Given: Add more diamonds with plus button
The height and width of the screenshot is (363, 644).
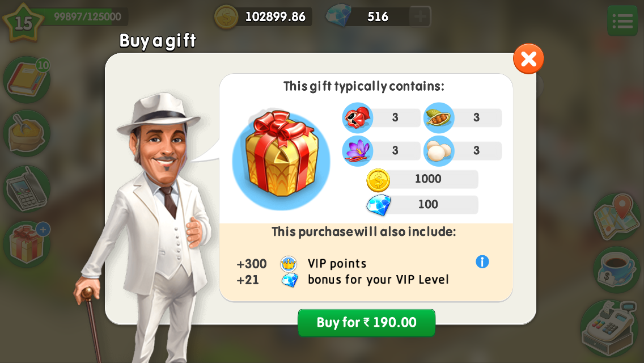Looking at the screenshot, I should 420,16.
